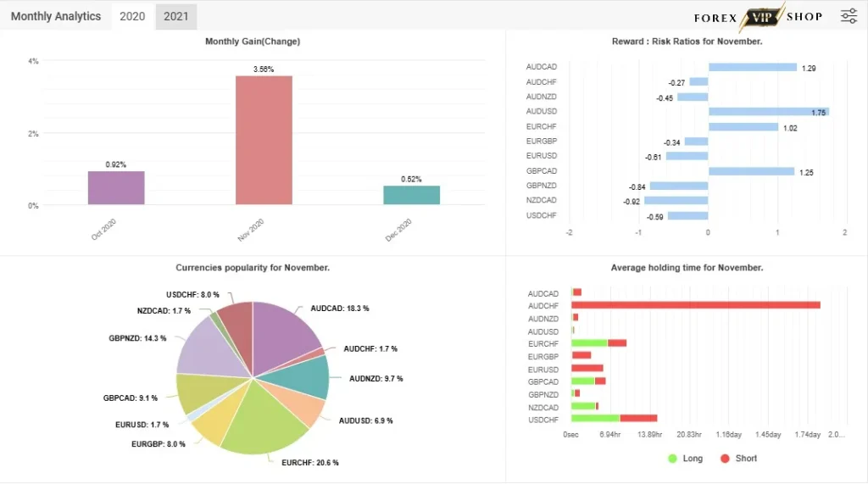This screenshot has height=484, width=868.
Task: Toggle the Short legend entry
Action: click(738, 459)
